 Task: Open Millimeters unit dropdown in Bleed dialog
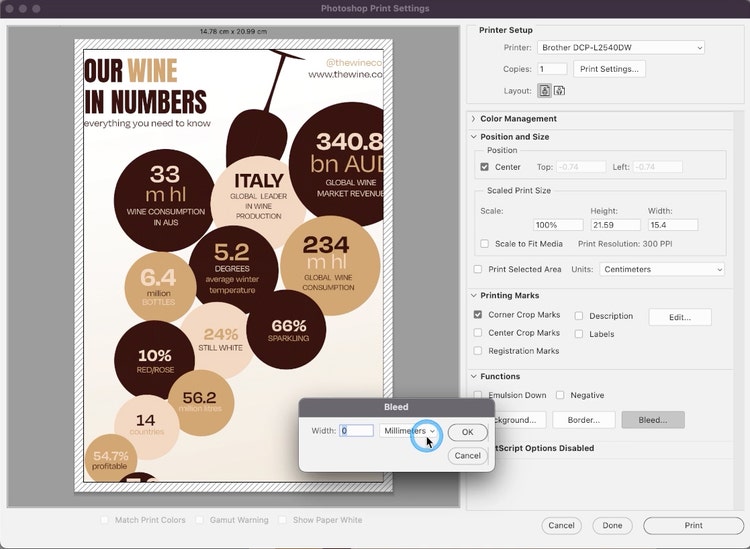click(409, 431)
